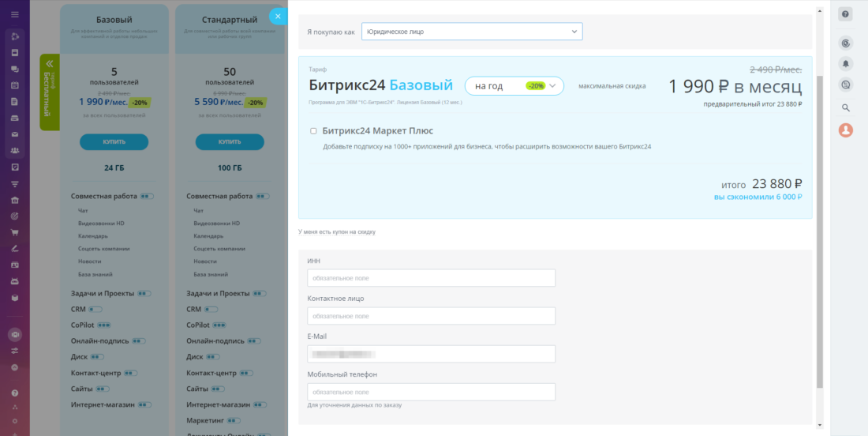Open the box inventory icon in sidebar
This screenshot has width=868, height=436.
tap(15, 298)
